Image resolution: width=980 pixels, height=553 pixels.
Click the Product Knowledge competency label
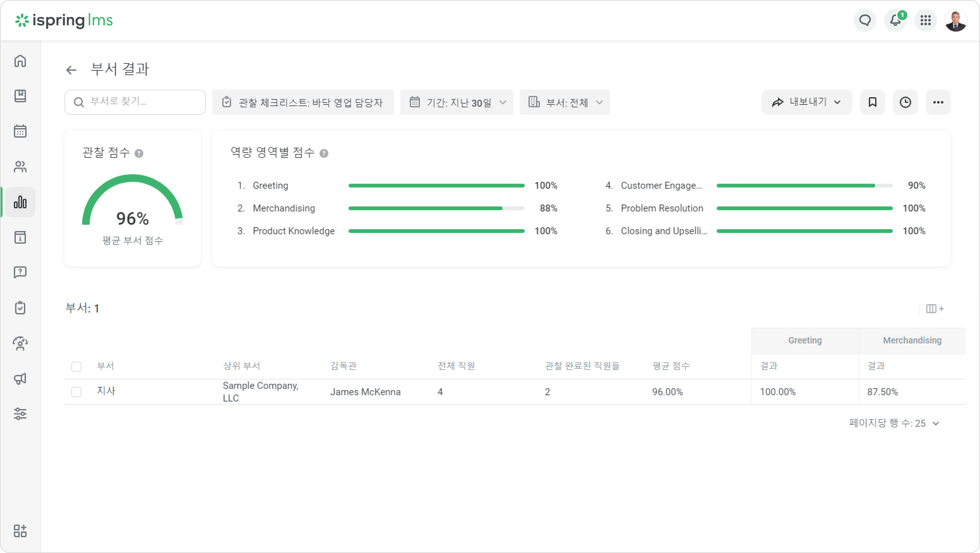pos(294,231)
